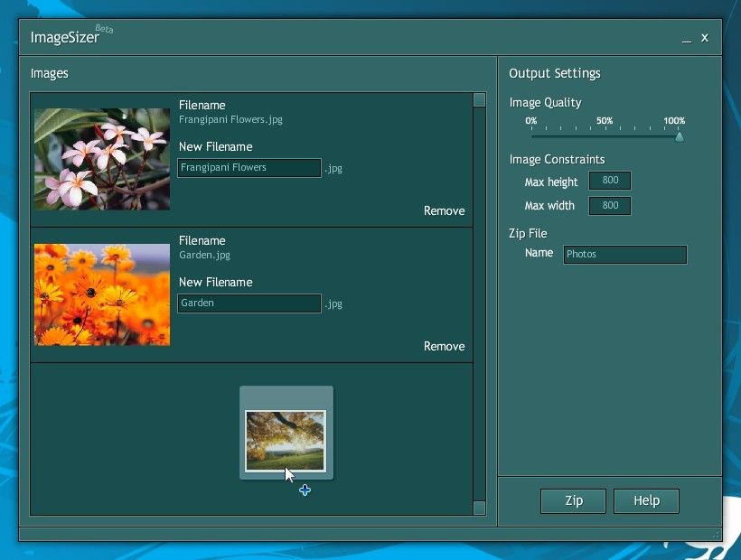Edit the Garden new filename field
This screenshot has height=560, width=741.
coord(249,303)
